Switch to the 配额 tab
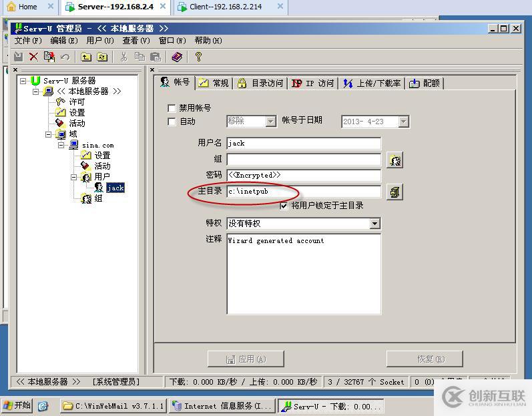The height and width of the screenshot is (416, 532). (425, 83)
